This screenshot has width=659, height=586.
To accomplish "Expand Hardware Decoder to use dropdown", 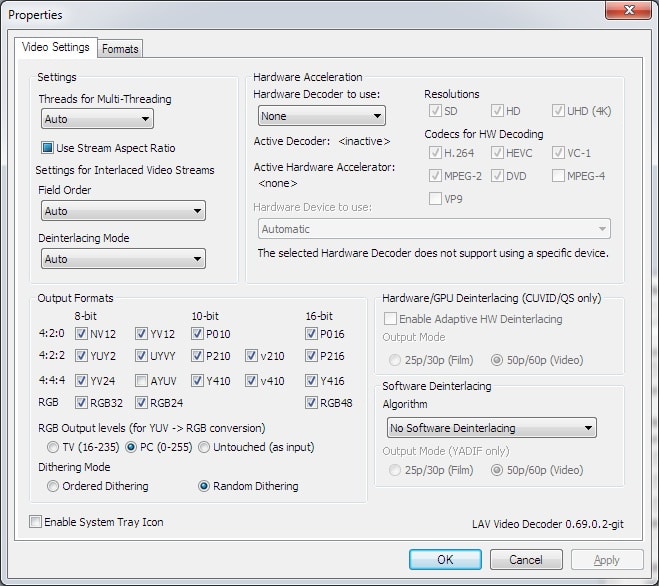I will tap(305, 117).
